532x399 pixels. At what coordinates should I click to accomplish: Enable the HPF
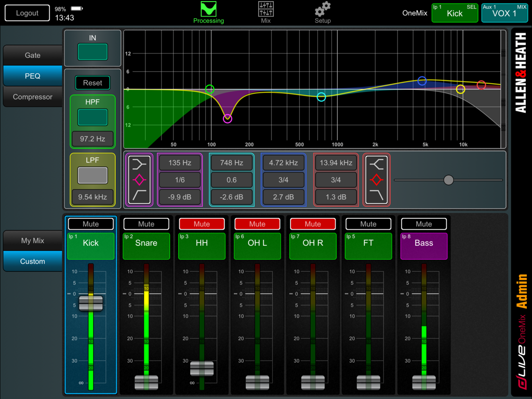[x=92, y=117]
